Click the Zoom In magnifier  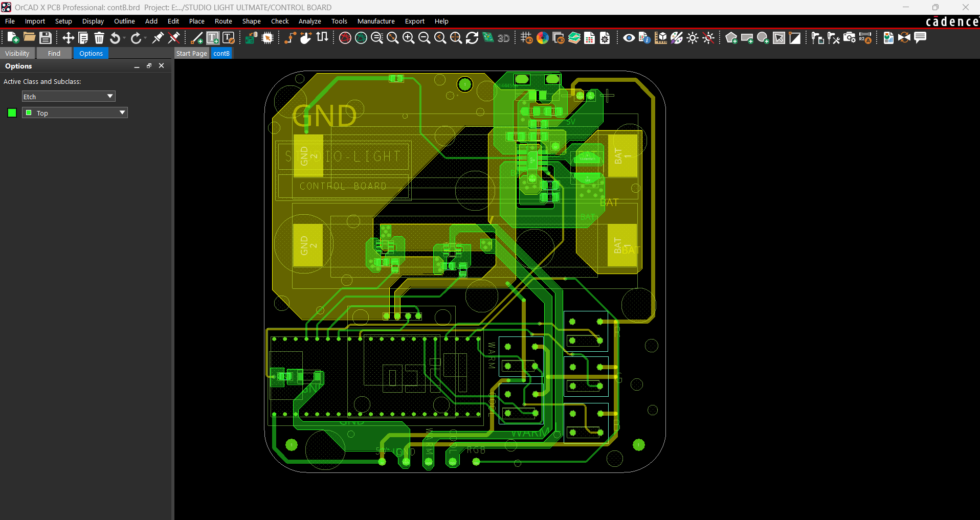click(409, 38)
